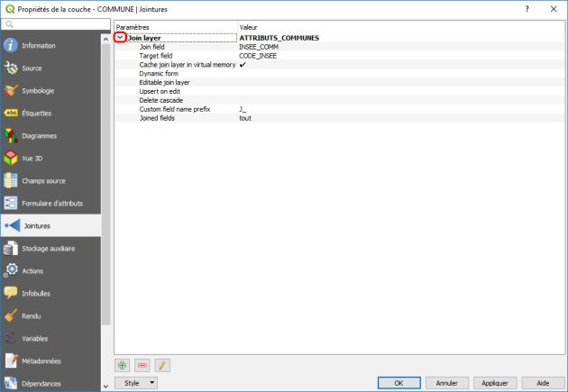
Task: Select the Diagrammes section
Action: tap(50, 136)
